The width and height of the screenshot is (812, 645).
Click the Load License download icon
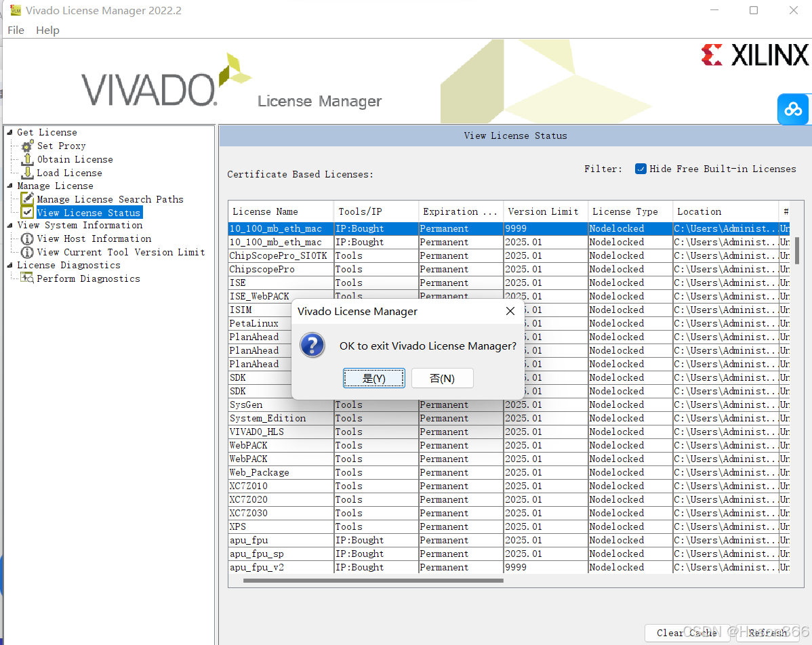tap(27, 173)
